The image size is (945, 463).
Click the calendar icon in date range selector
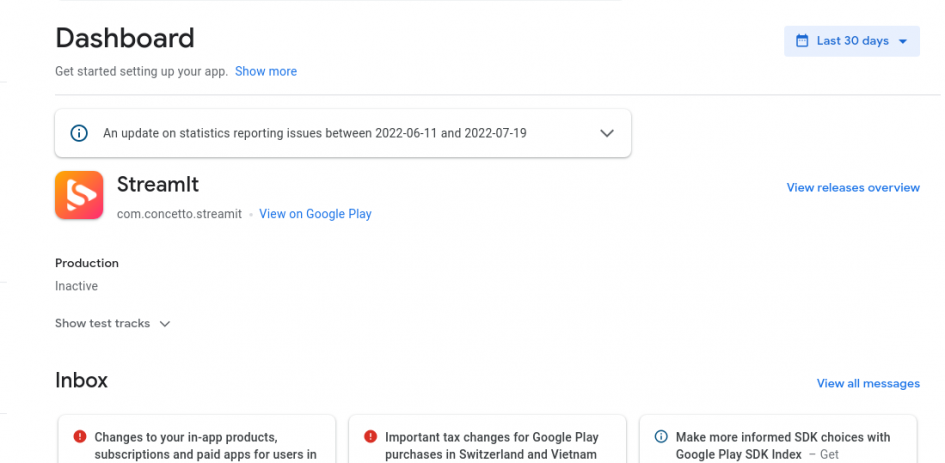pyautogui.click(x=801, y=41)
